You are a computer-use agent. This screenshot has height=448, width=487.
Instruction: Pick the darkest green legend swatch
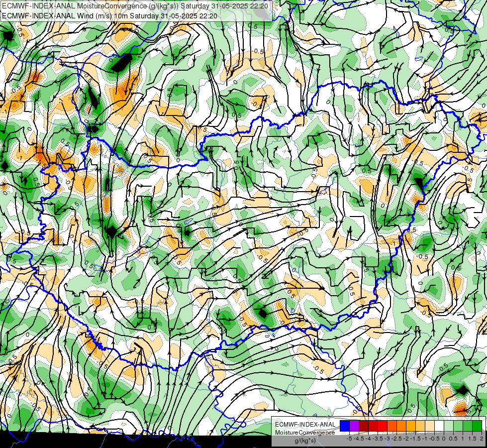point(477,426)
